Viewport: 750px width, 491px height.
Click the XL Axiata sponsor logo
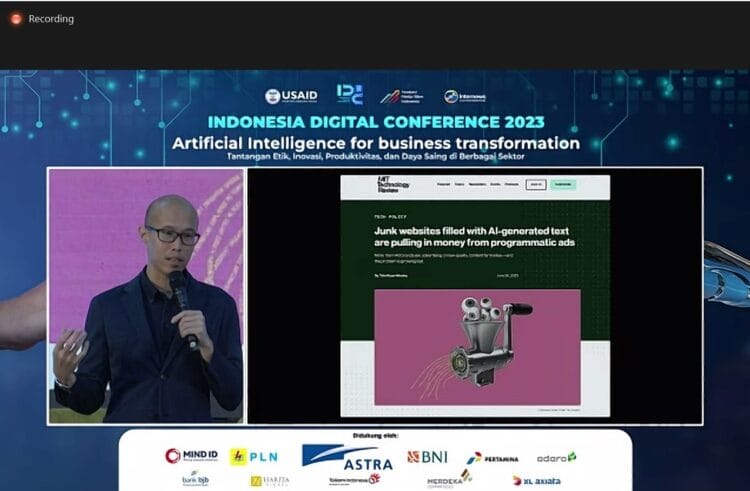pyautogui.click(x=536, y=480)
